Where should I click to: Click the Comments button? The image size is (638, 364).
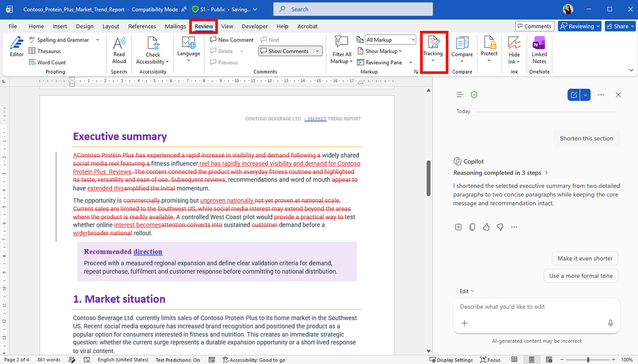point(534,26)
